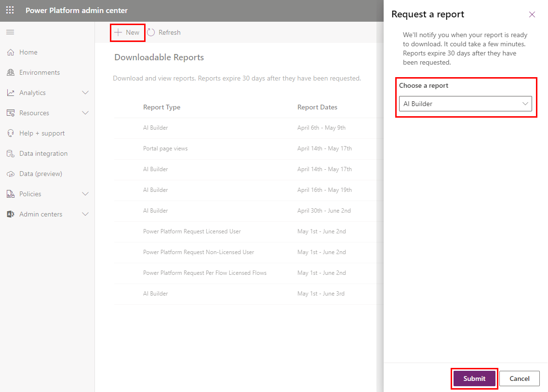
Task: Click the Data integration icon
Action: (x=11, y=153)
